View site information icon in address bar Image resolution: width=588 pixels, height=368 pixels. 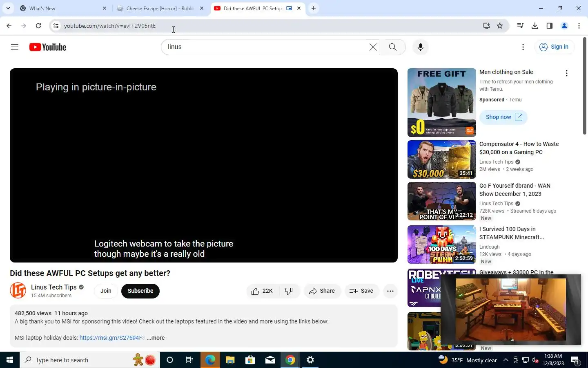(56, 26)
